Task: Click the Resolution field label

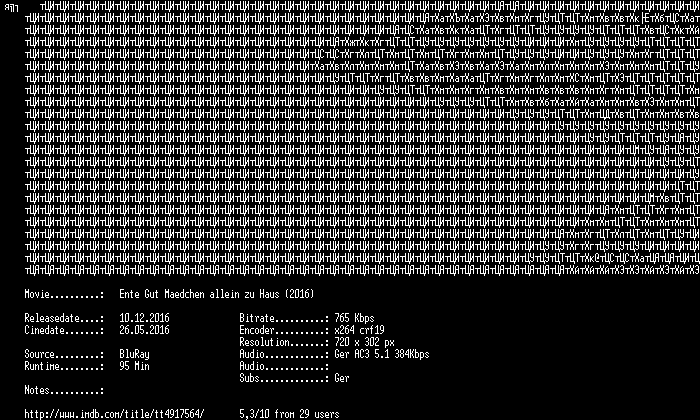Action: point(284,342)
